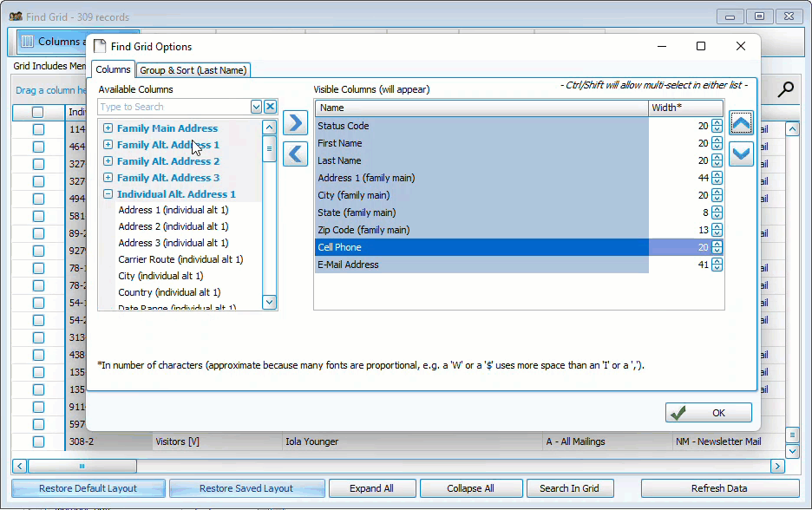Open the Type to Search dropdown arrow
The height and width of the screenshot is (510, 812).
[x=256, y=107]
